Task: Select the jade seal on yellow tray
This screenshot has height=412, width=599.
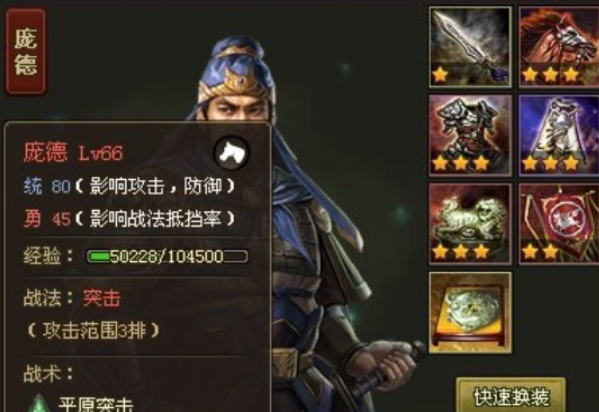Action: pos(470,313)
